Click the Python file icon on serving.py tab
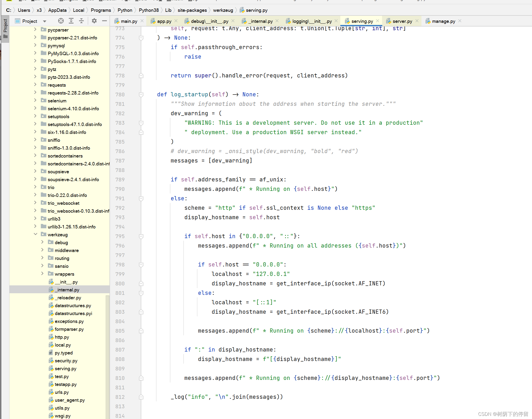The width and height of the screenshot is (532, 419). tap(347, 21)
